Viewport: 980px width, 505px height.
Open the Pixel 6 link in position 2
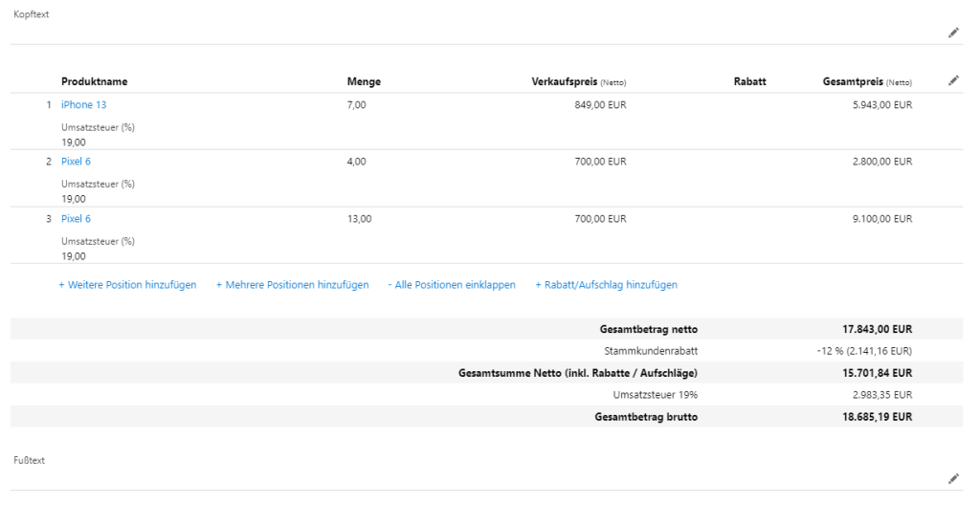[76, 162]
